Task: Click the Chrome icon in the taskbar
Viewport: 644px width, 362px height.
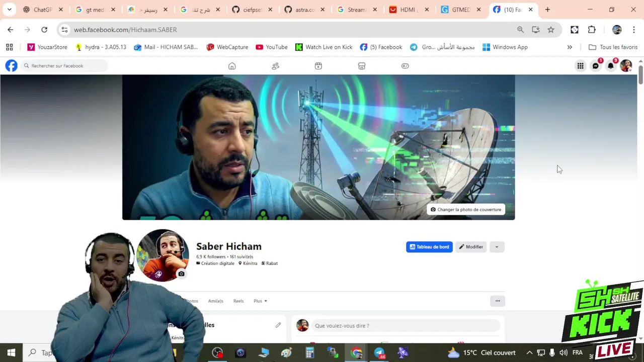Action: [356, 353]
